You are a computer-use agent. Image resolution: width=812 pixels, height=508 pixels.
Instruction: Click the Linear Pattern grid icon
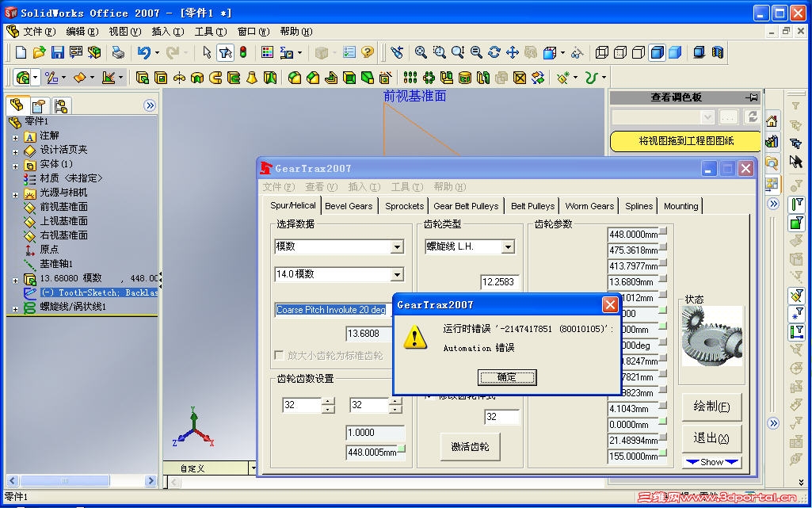(410, 78)
